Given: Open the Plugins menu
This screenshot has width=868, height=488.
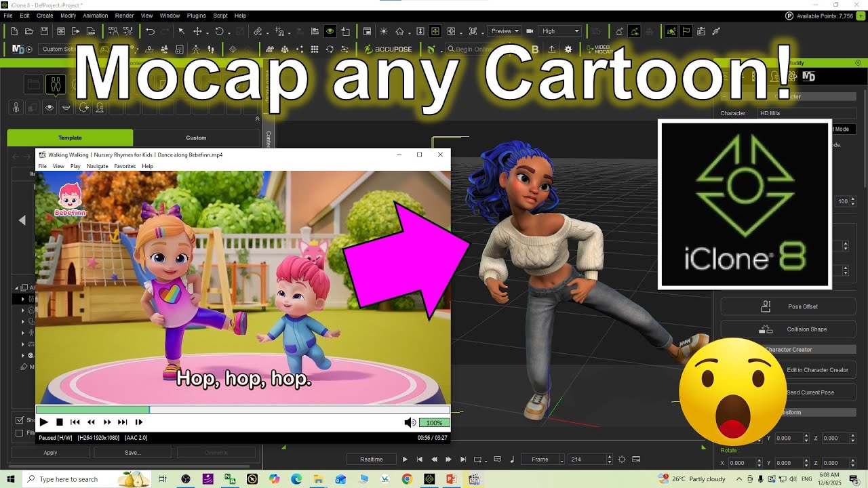Looking at the screenshot, I should (x=196, y=16).
